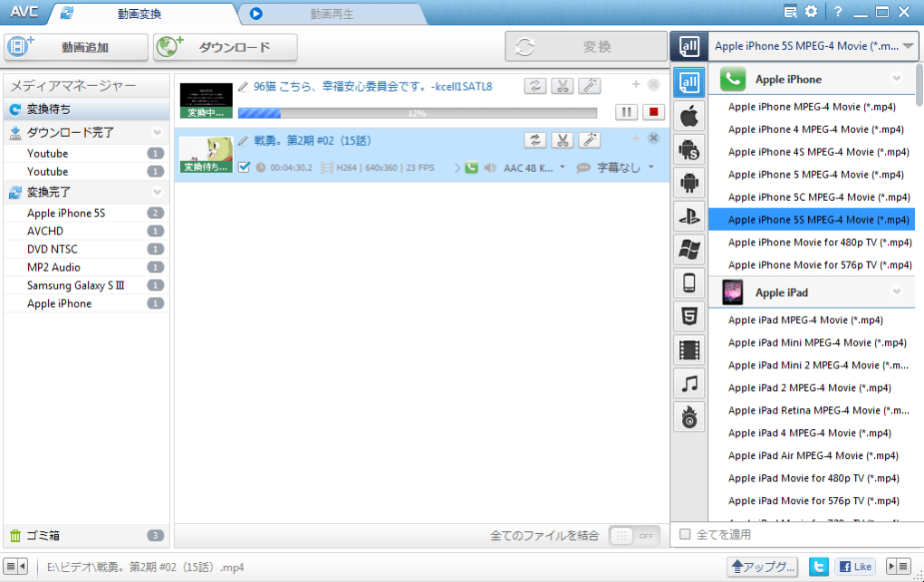Toggle the 全てのファイルを結合 switch
924x582 pixels.
click(633, 536)
